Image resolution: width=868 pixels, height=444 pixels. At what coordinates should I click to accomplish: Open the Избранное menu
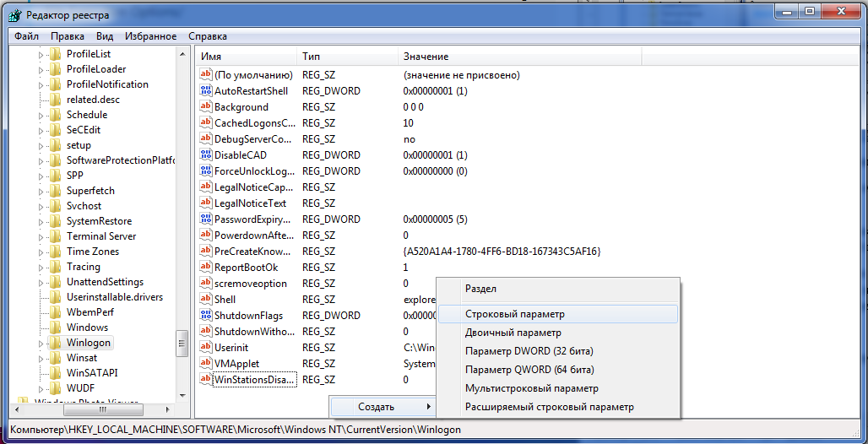(x=150, y=36)
